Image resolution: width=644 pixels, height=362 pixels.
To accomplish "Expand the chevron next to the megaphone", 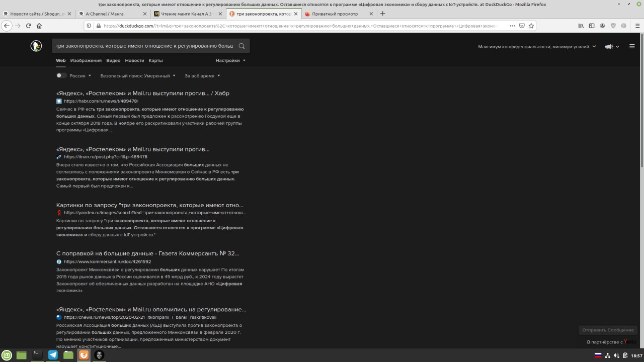I will click(617, 47).
